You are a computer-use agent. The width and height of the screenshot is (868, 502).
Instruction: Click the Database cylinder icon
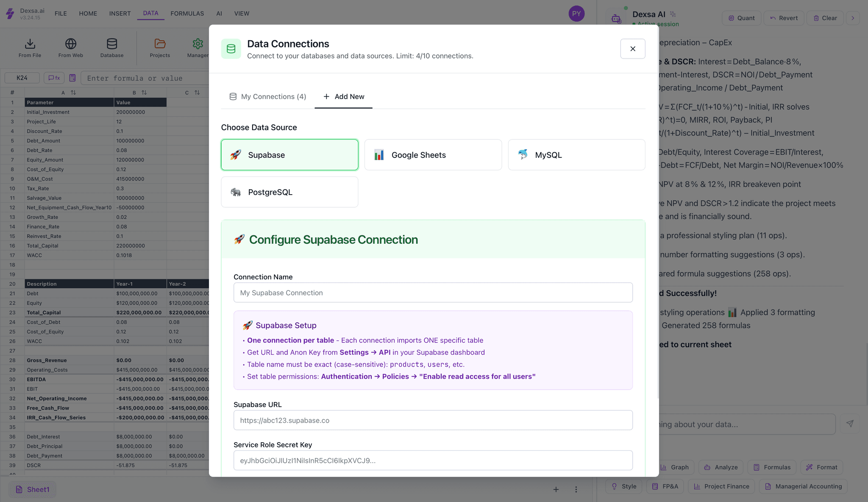[112, 44]
